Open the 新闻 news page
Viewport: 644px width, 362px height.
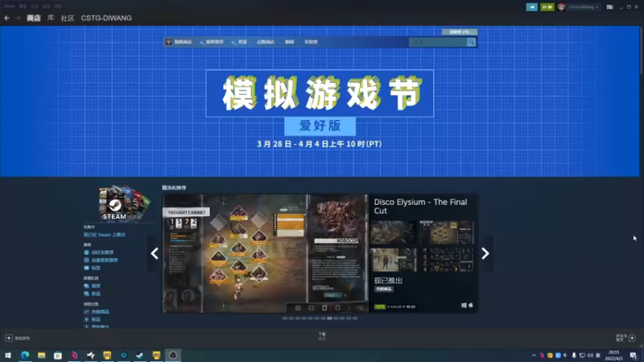click(289, 42)
